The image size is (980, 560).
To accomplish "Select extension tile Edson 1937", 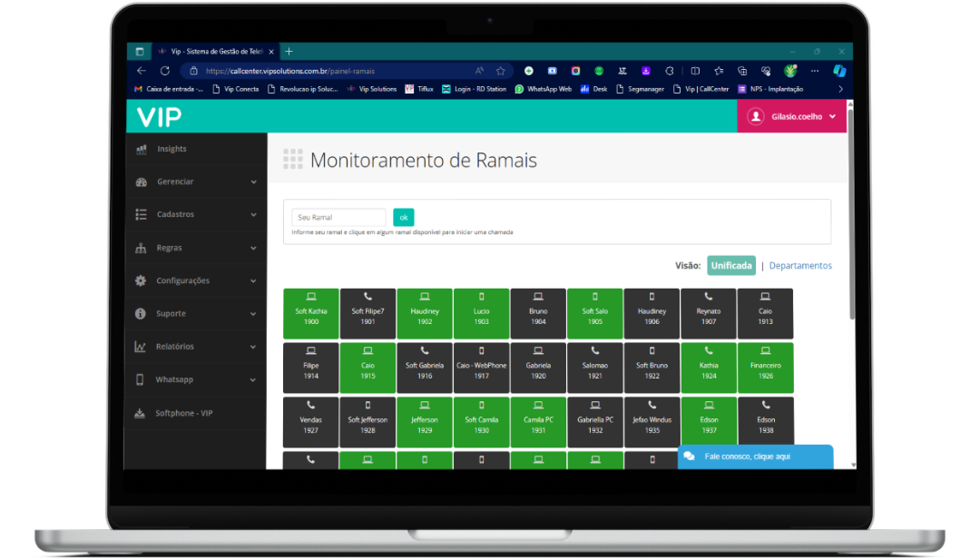I will (x=709, y=422).
